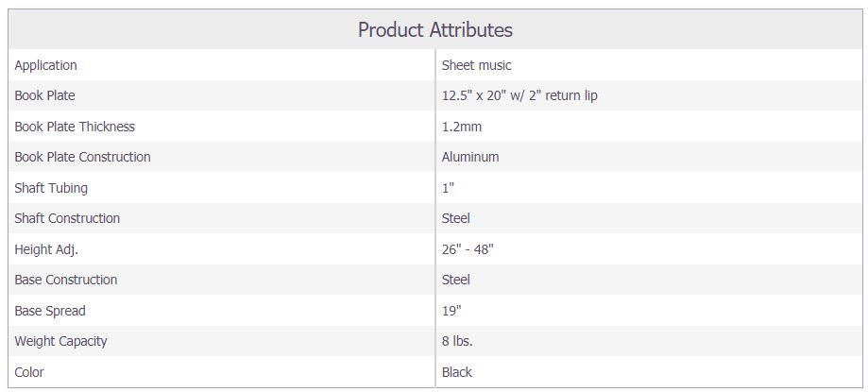Click the 12.5" x 20" return lip value

click(519, 95)
